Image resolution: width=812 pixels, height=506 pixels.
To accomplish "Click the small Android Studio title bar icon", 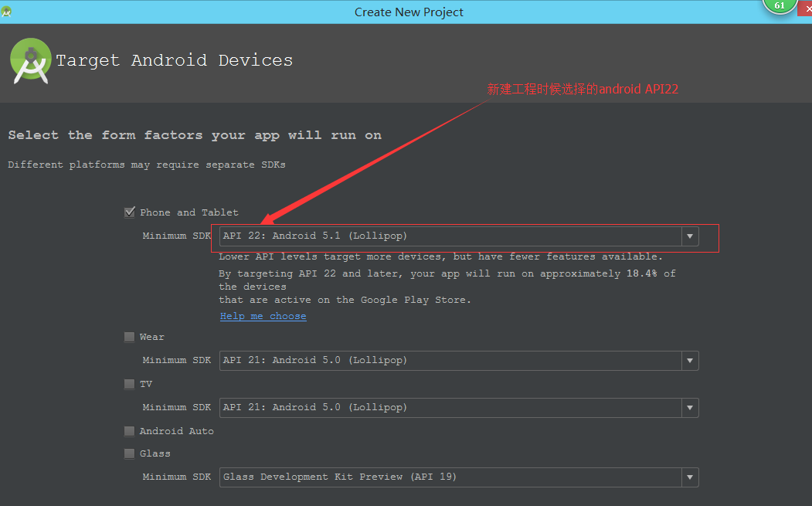I will tap(6, 12).
